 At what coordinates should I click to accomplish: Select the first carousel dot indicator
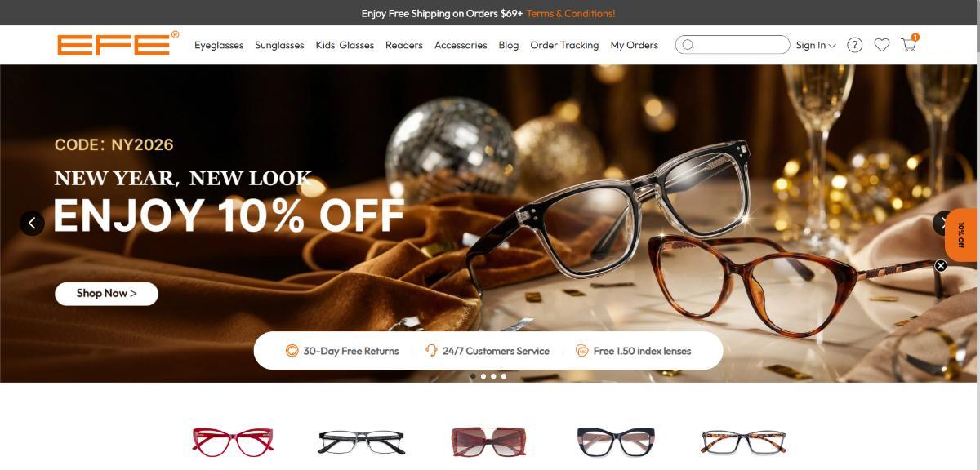(473, 376)
